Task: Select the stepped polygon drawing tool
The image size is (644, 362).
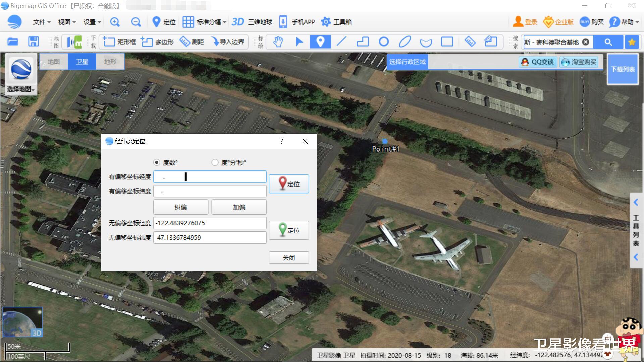Action: [363, 42]
